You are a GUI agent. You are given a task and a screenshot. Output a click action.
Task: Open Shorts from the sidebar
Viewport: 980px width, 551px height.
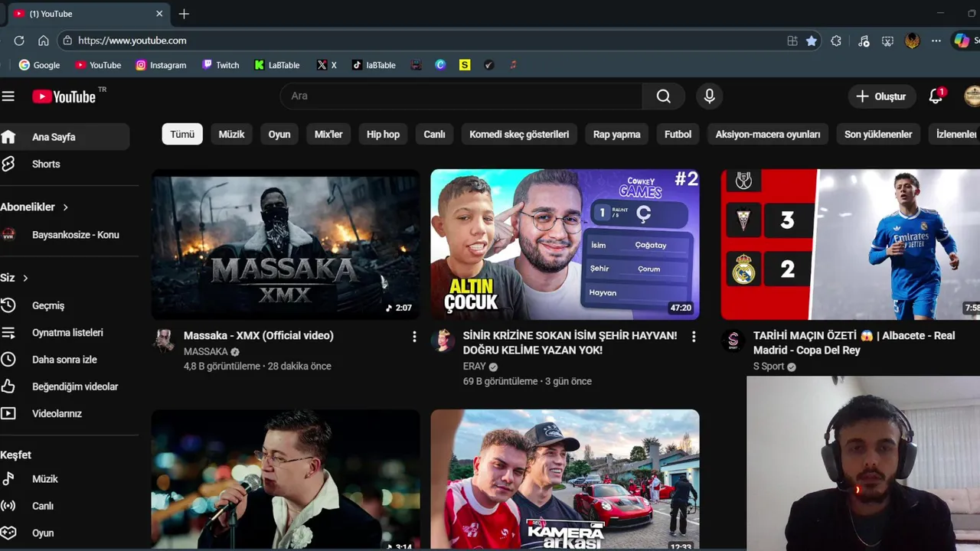(x=65, y=164)
